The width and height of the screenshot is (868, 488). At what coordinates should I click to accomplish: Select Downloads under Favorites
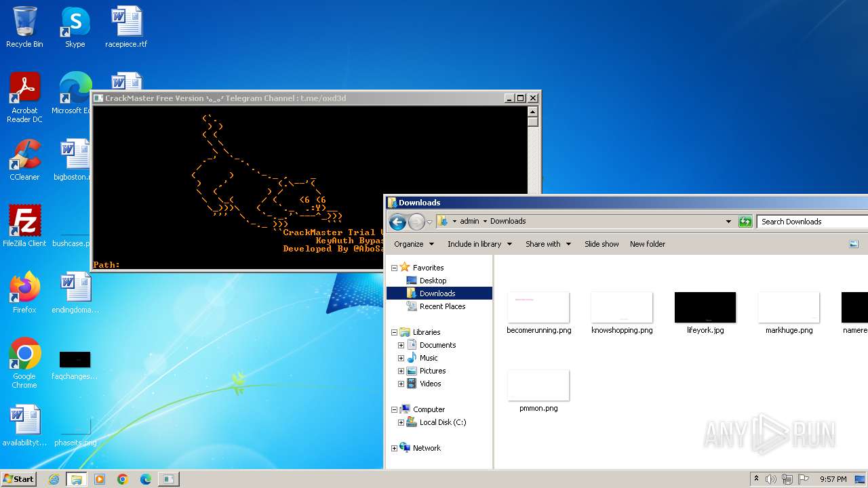(x=437, y=293)
